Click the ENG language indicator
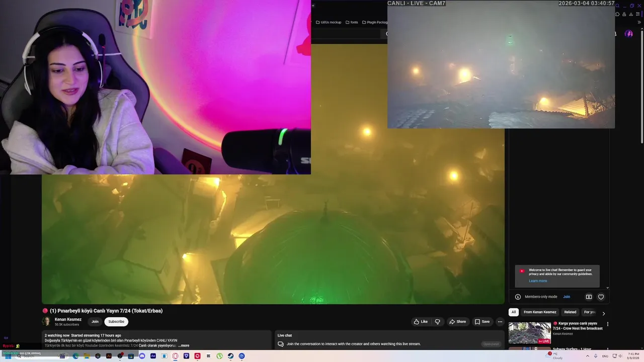 click(605, 356)
